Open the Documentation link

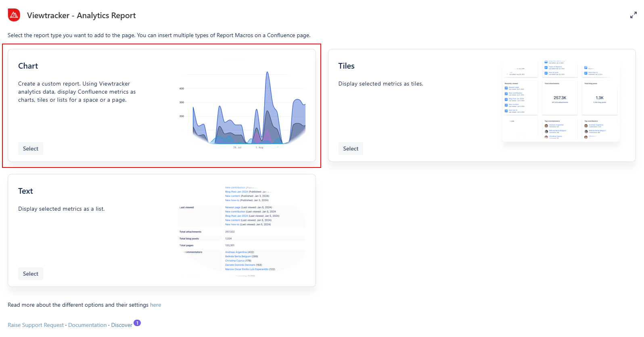(87, 325)
